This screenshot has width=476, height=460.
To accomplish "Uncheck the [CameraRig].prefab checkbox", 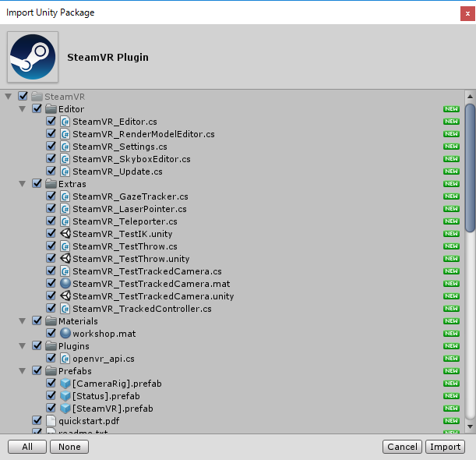I will pos(51,383).
